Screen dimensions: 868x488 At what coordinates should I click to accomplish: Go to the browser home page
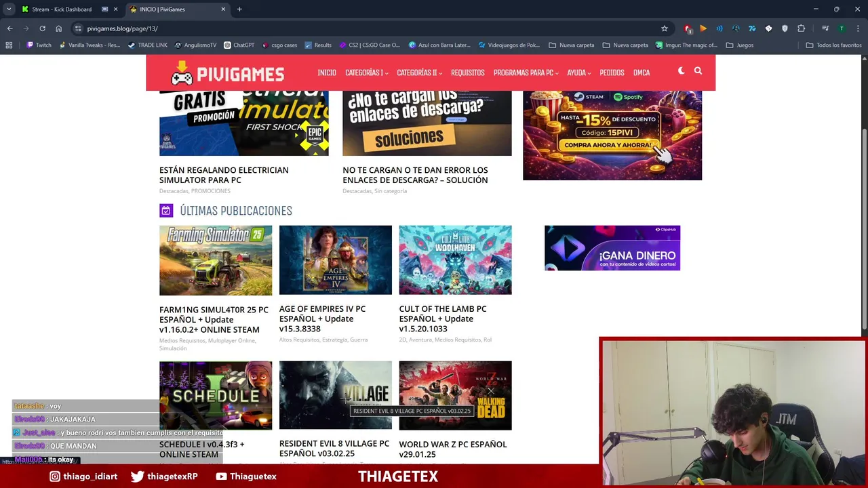pos(58,28)
